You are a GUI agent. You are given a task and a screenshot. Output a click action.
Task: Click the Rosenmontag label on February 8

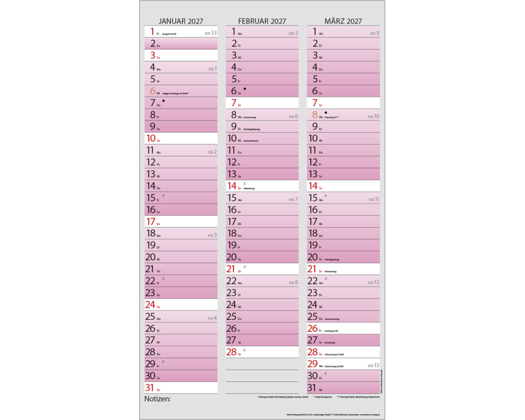[x=251, y=117]
